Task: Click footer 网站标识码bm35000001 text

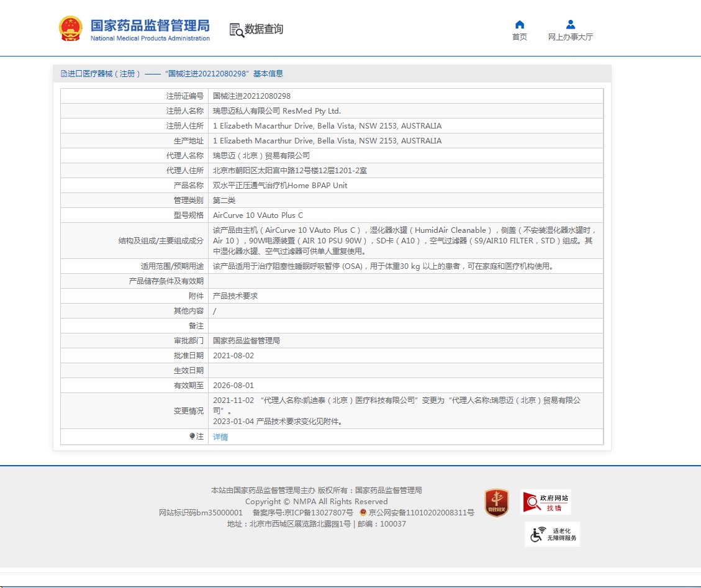Action: coord(201,512)
